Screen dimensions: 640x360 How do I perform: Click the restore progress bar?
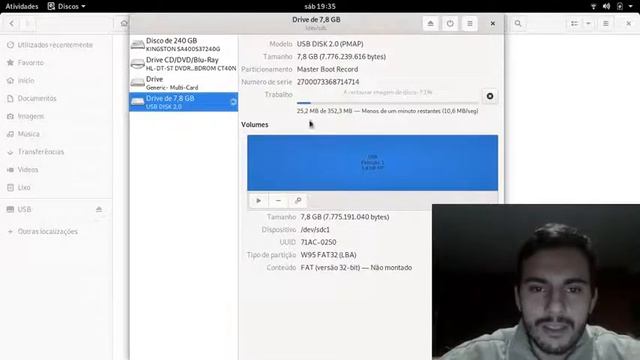[387, 103]
